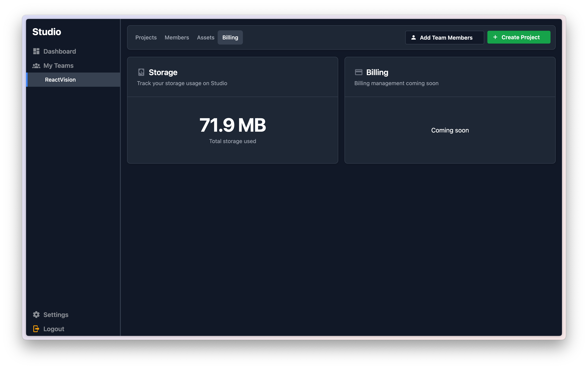Go to the Assets tab
The width and height of the screenshot is (588, 369).
[206, 37]
